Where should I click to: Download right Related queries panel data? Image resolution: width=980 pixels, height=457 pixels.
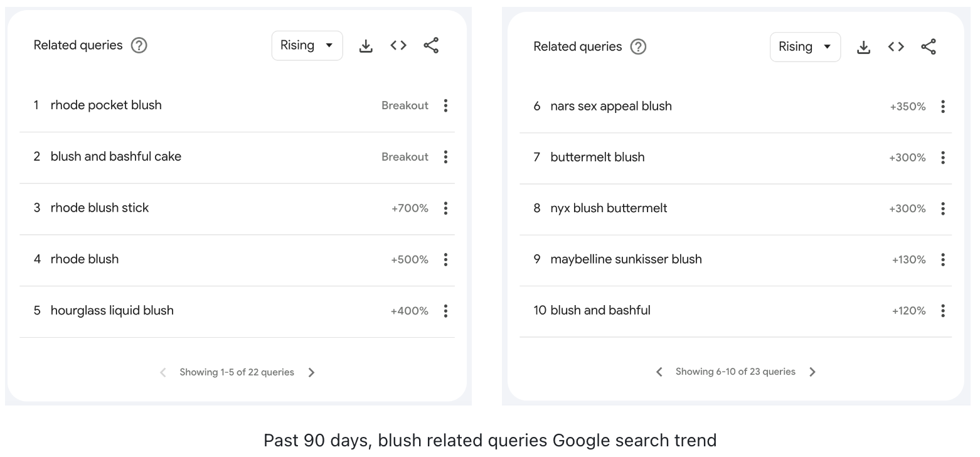coord(864,47)
